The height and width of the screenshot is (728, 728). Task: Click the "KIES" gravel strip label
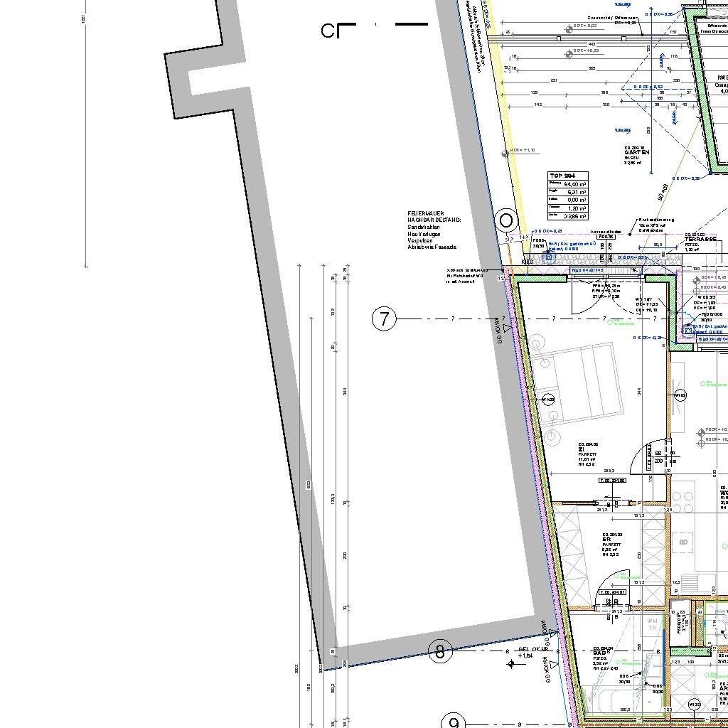point(528,262)
